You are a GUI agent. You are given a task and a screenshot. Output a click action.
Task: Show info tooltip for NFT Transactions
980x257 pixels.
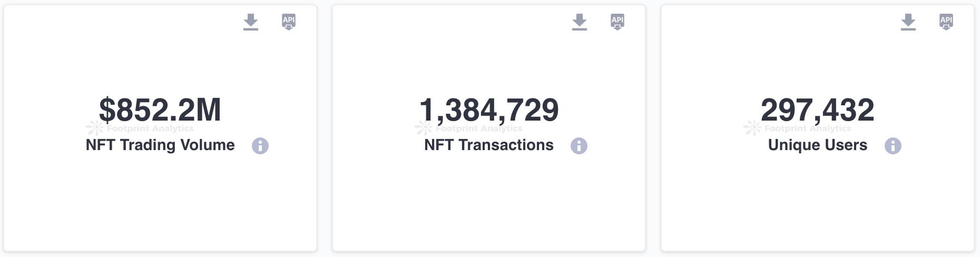tap(579, 146)
